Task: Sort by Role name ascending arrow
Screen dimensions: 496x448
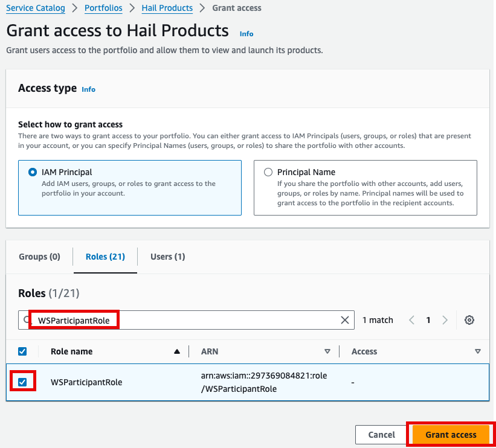Action: click(x=177, y=351)
